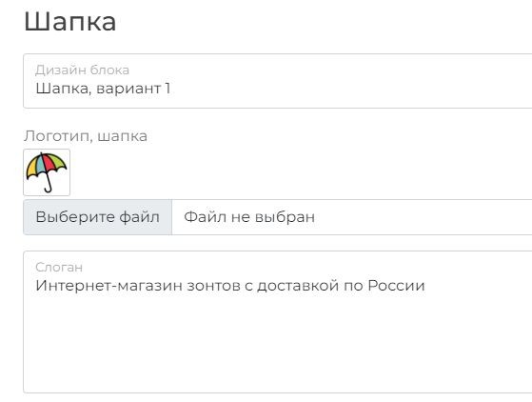Click the Выберите файл button
The width and height of the screenshot is (532, 402).
coord(98,217)
